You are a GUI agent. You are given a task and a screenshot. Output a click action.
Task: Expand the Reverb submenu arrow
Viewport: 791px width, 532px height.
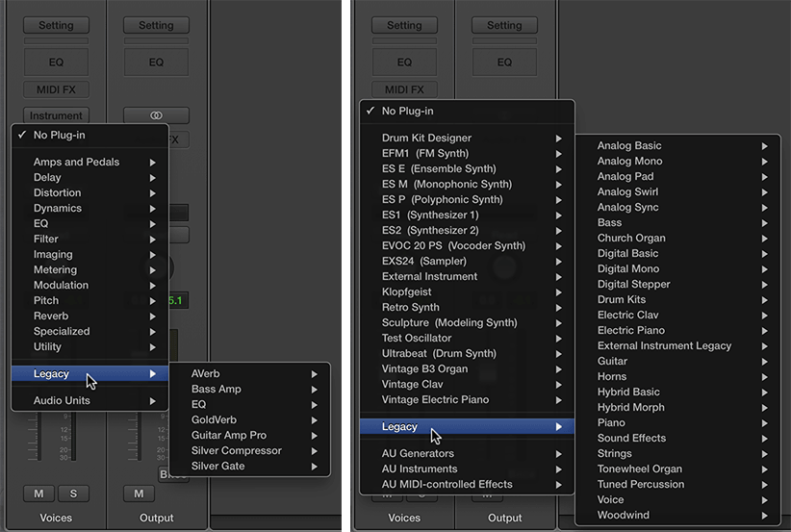[152, 317]
